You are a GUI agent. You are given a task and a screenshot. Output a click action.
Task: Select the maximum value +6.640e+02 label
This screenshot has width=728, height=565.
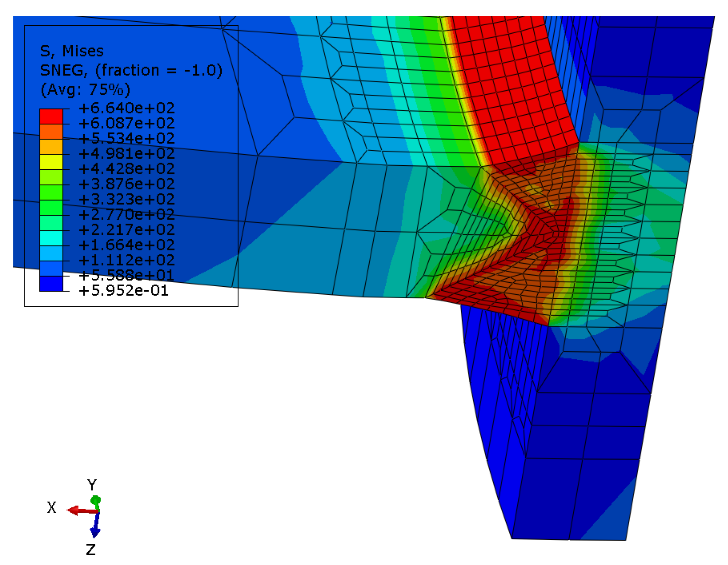[x=126, y=108]
